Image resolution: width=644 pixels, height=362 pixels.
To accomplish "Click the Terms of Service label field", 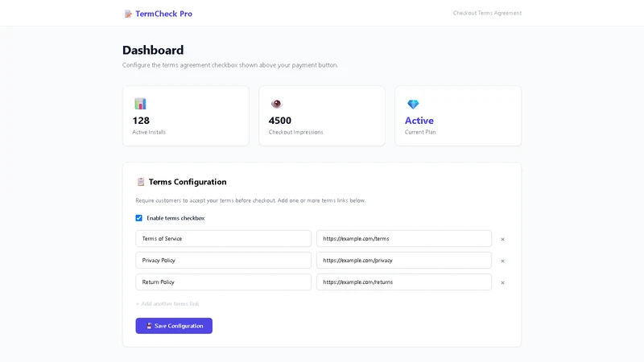I will 224,238.
